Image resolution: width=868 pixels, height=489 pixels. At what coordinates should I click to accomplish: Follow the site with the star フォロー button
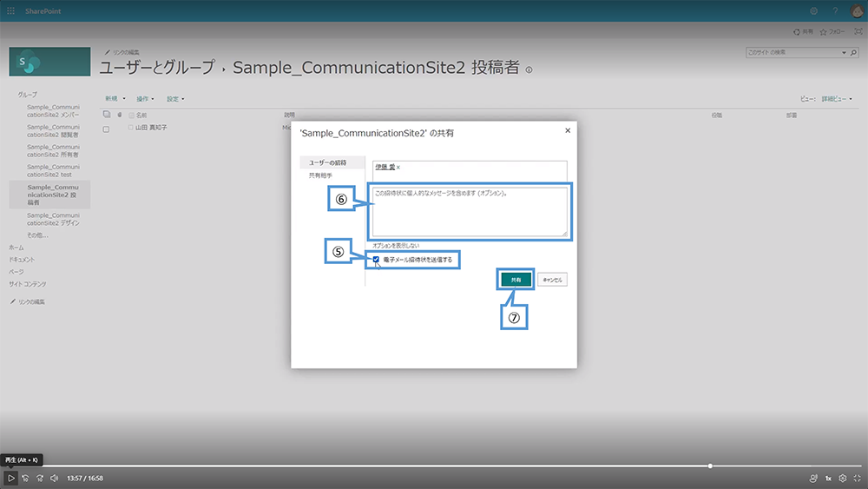tap(832, 31)
